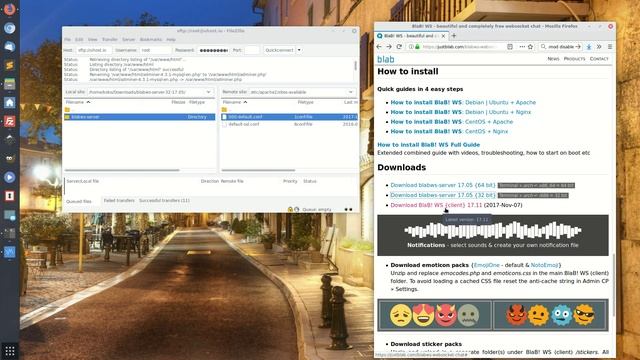Click the Contact link on the blab site

coord(599,59)
